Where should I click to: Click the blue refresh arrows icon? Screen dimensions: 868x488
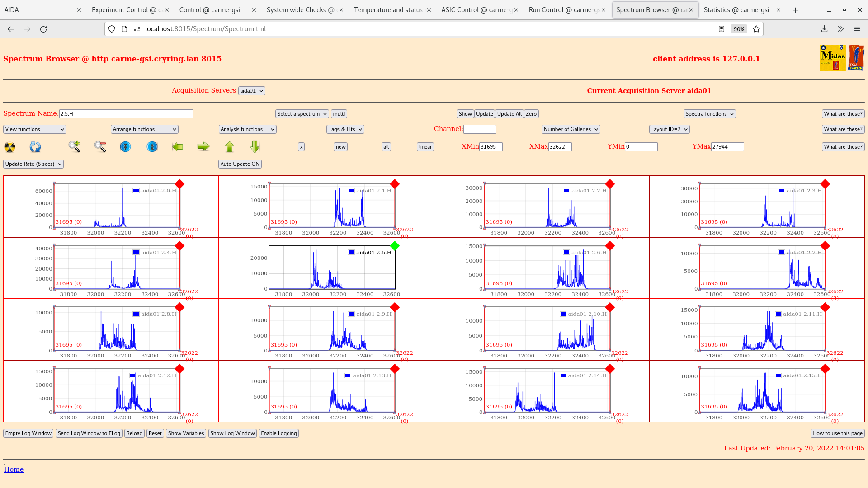point(35,147)
